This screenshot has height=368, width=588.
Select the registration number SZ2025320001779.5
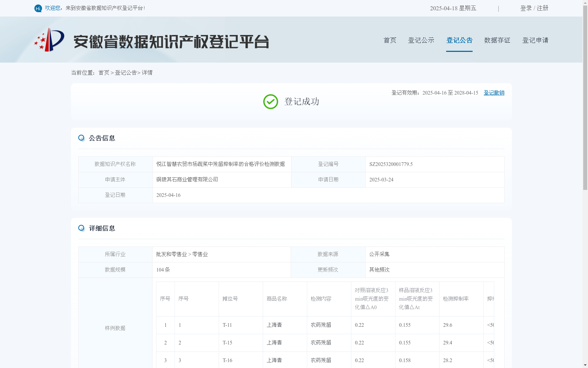[x=391, y=164]
